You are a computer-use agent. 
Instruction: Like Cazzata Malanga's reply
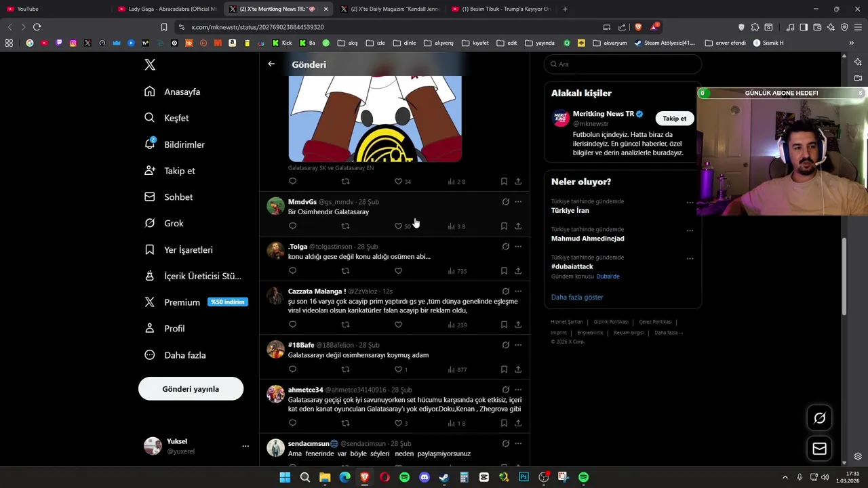point(398,325)
